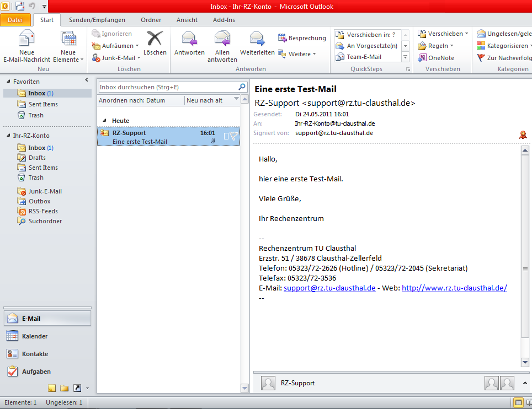Send to OneNote icon
This screenshot has width=532, height=409.
point(422,58)
